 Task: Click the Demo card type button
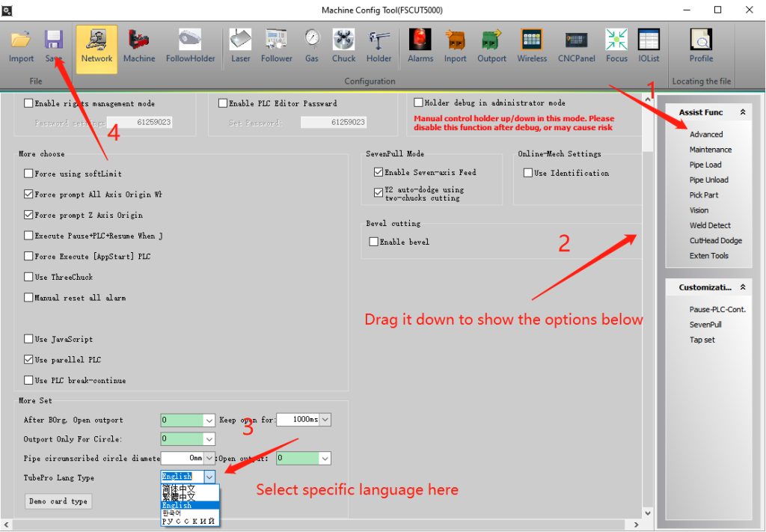[58, 501]
